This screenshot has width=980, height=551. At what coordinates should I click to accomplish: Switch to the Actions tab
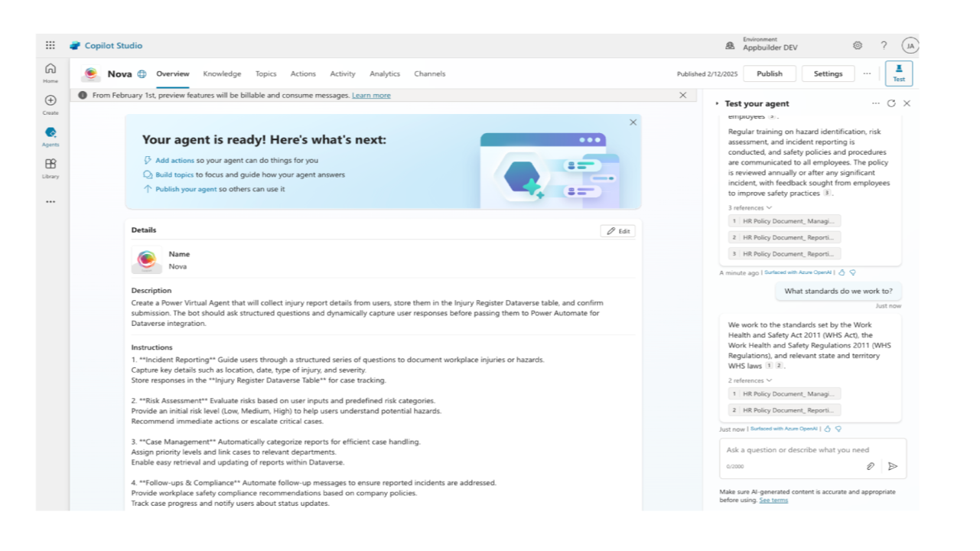(x=303, y=74)
